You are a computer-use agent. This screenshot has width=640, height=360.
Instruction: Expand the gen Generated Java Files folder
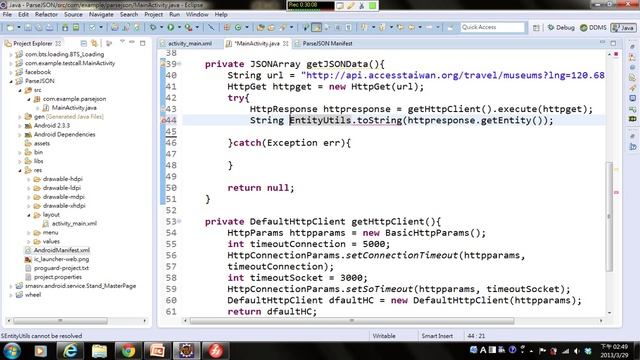click(x=20, y=117)
